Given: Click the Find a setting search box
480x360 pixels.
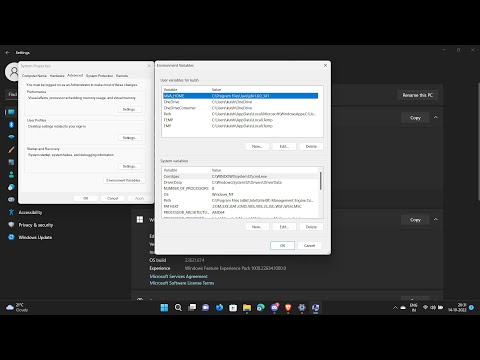Looking at the screenshot, I should click(x=12, y=94).
